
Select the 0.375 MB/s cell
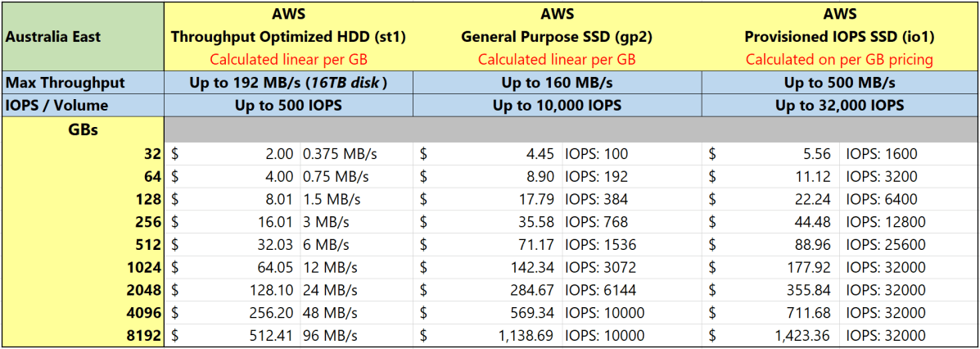(336, 153)
